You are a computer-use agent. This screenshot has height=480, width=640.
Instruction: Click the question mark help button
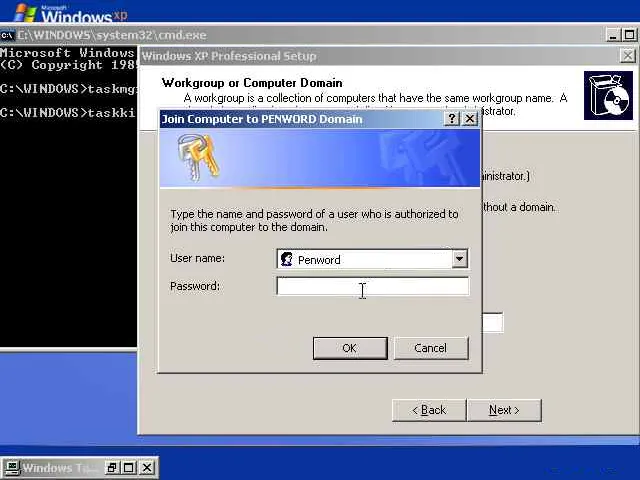point(451,119)
